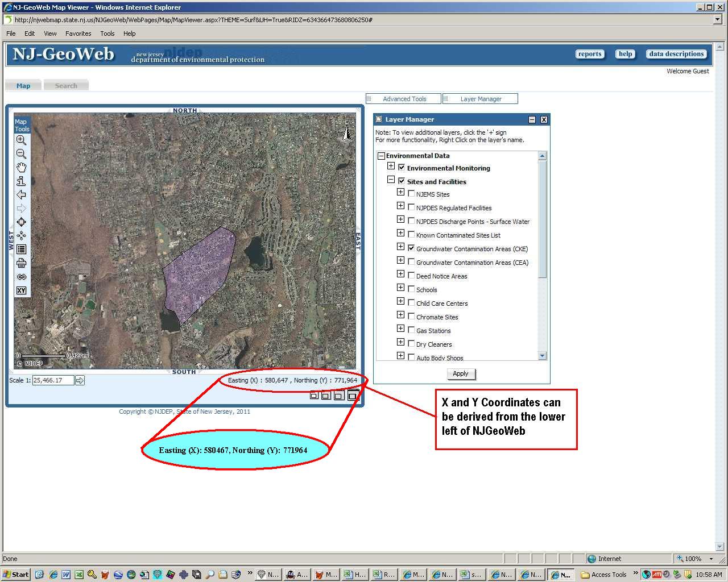The height and width of the screenshot is (582, 728).
Task: Launch Excel from quick launch bar
Action: [x=78, y=575]
